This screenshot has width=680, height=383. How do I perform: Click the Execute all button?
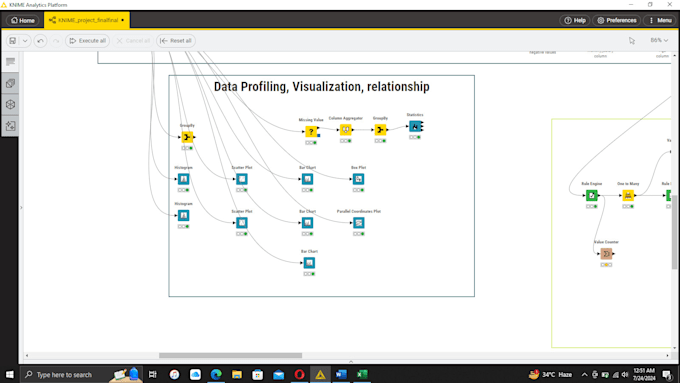(88, 41)
